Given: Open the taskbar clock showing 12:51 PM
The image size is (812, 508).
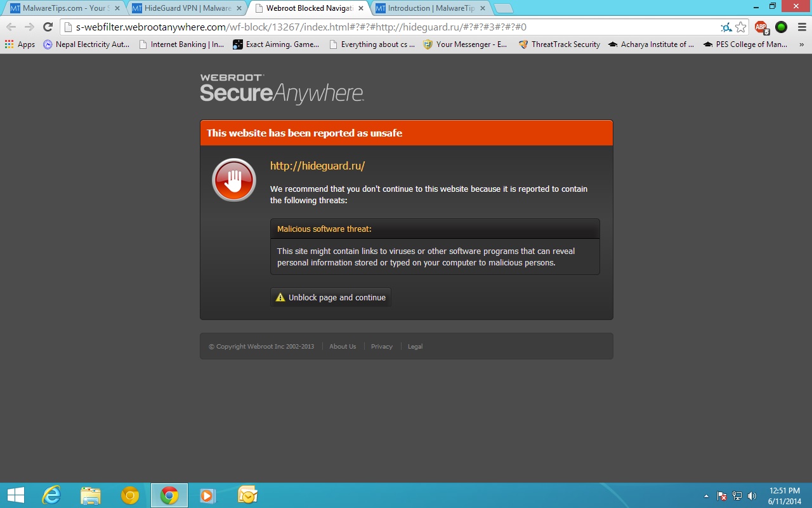Looking at the screenshot, I should pos(784,496).
